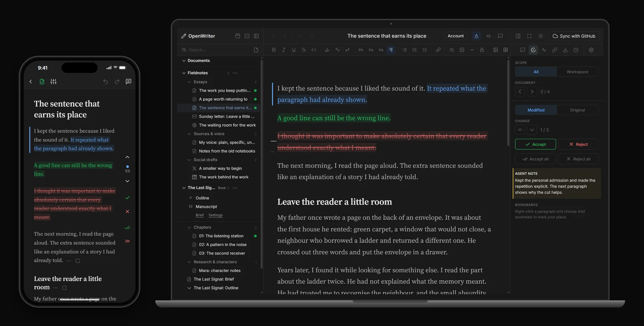Apply Heading 1 style

pyautogui.click(x=361, y=50)
